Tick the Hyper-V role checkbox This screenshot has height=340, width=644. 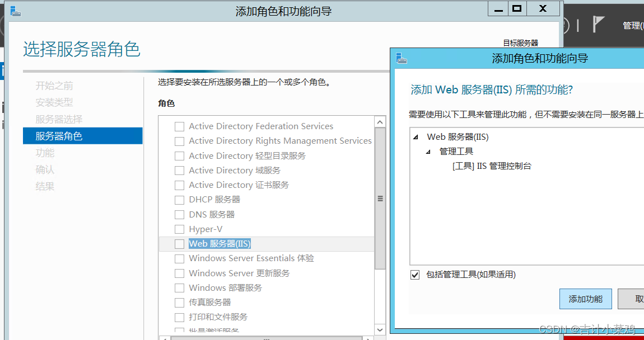tap(180, 229)
